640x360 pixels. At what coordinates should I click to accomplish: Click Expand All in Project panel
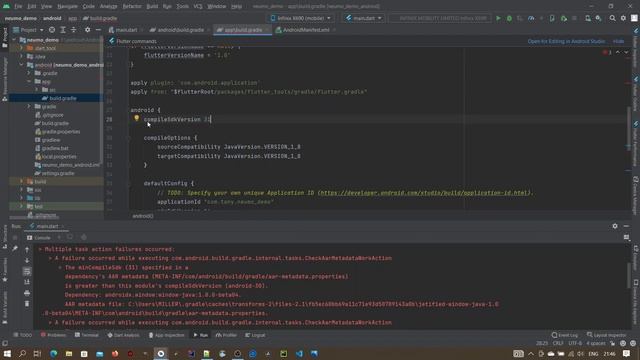[x=62, y=30]
